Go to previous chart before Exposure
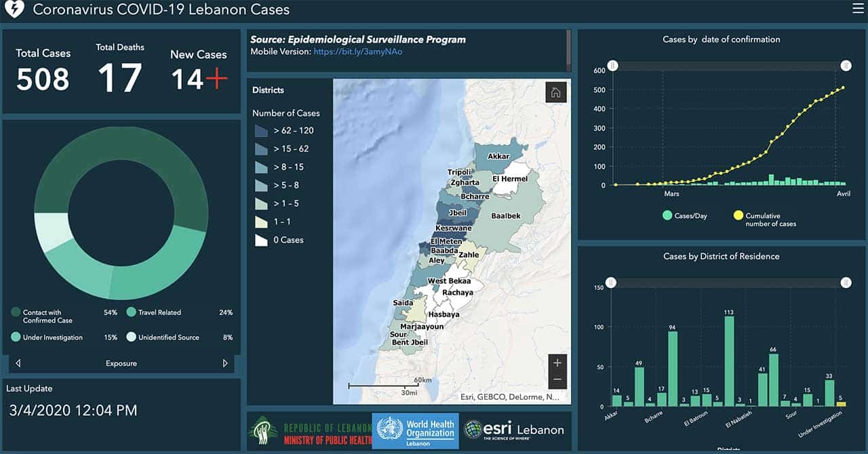Screen dimensions: 868x454 pyautogui.click(x=18, y=363)
